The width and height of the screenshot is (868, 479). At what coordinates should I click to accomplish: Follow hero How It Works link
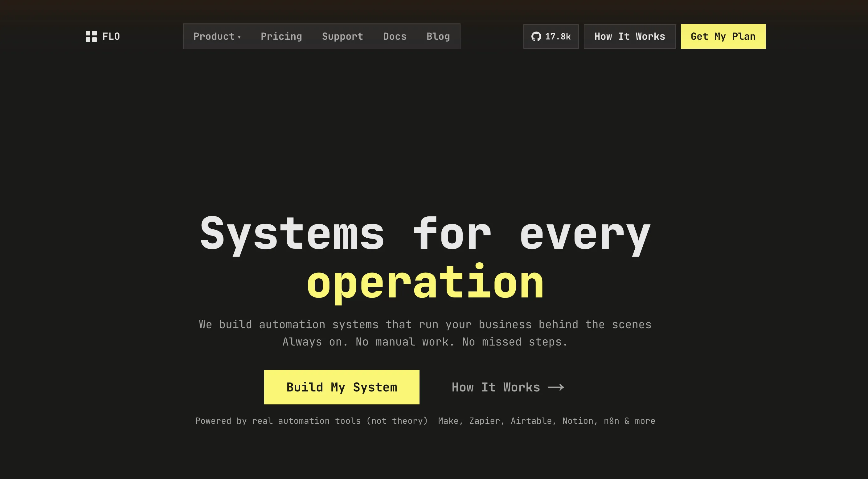pos(496,387)
